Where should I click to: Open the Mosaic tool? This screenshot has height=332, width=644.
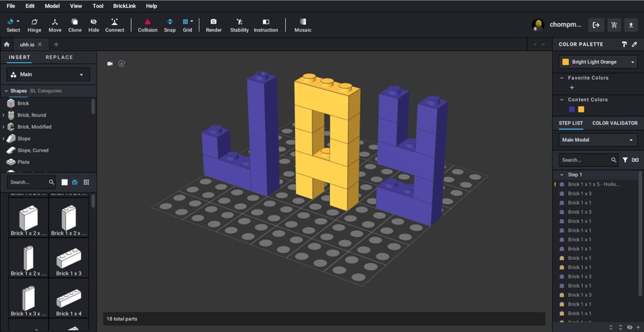pos(303,26)
